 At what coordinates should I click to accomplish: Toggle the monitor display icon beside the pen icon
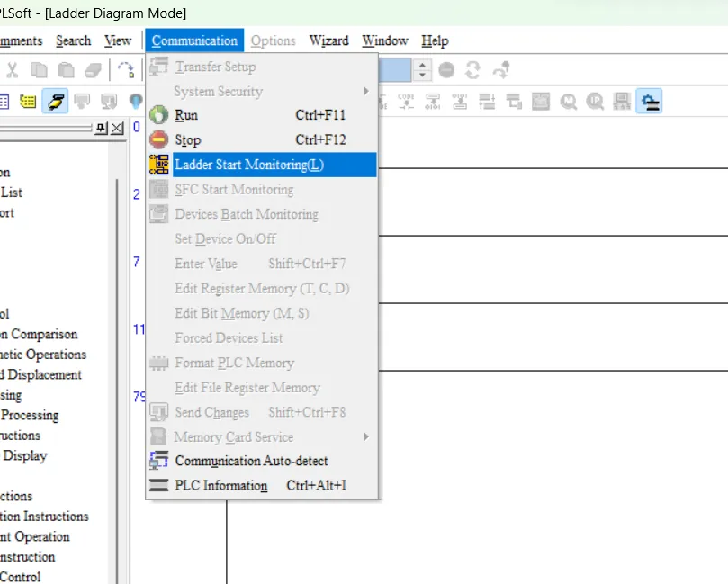pyautogui.click(x=83, y=101)
